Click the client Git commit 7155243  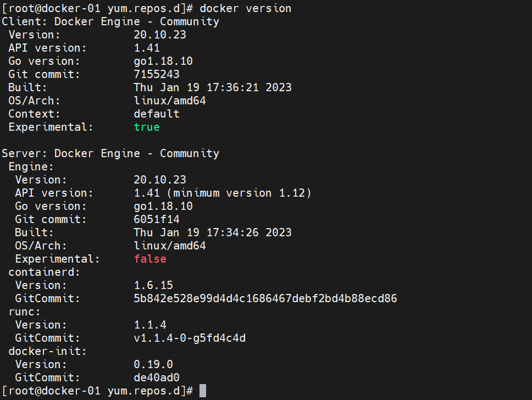click(157, 74)
